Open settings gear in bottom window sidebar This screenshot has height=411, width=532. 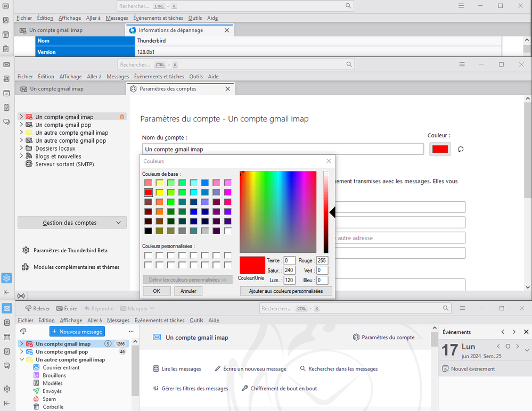click(6, 389)
